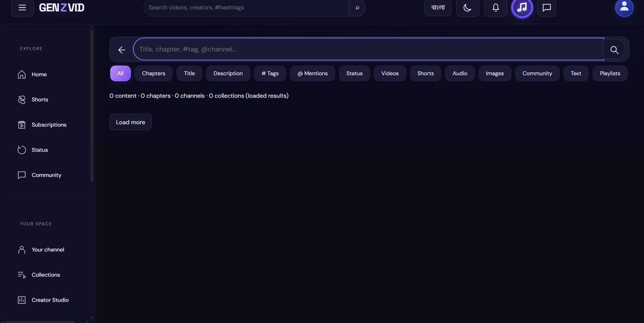Screen dimensions: 644x323
Task: Open user profile avatar
Action: click(x=624, y=7)
